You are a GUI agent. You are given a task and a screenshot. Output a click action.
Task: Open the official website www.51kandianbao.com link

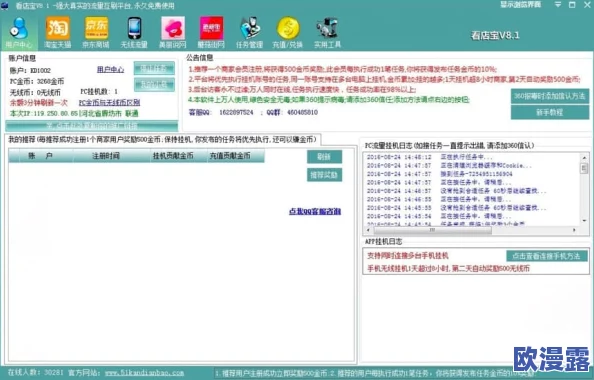point(144,373)
